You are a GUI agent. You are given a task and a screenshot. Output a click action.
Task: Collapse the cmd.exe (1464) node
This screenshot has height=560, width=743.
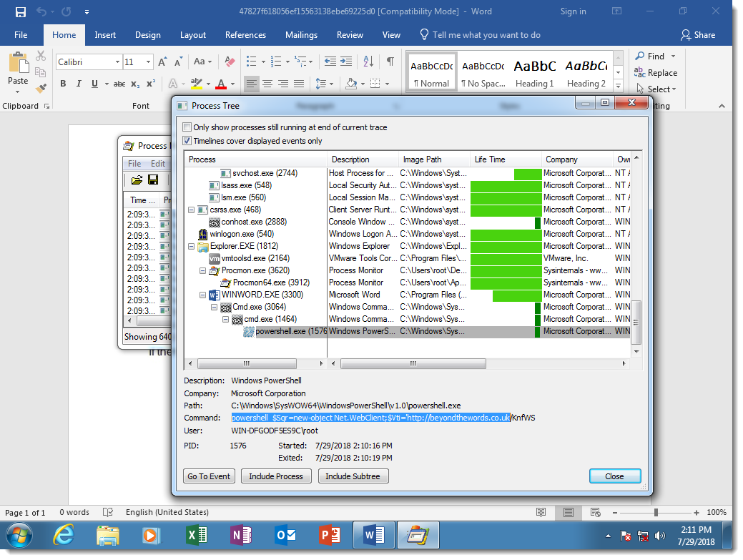click(225, 319)
